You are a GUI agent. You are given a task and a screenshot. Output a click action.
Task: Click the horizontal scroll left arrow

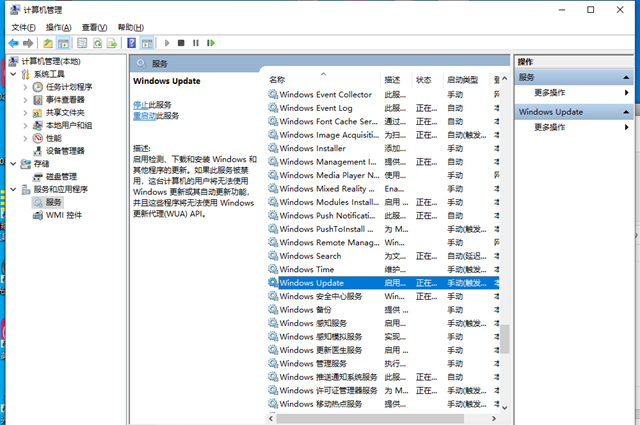click(x=271, y=418)
